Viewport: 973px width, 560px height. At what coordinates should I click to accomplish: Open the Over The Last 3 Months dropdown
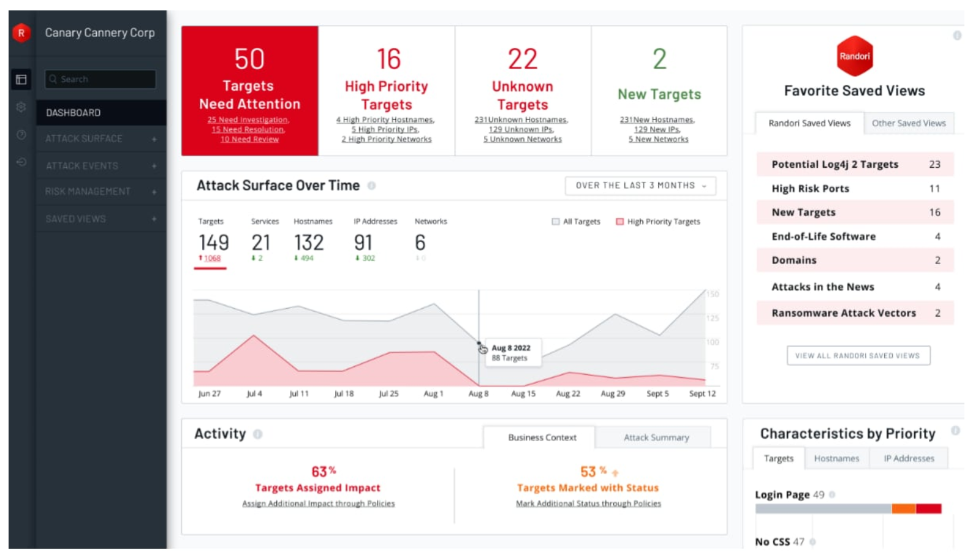click(640, 186)
